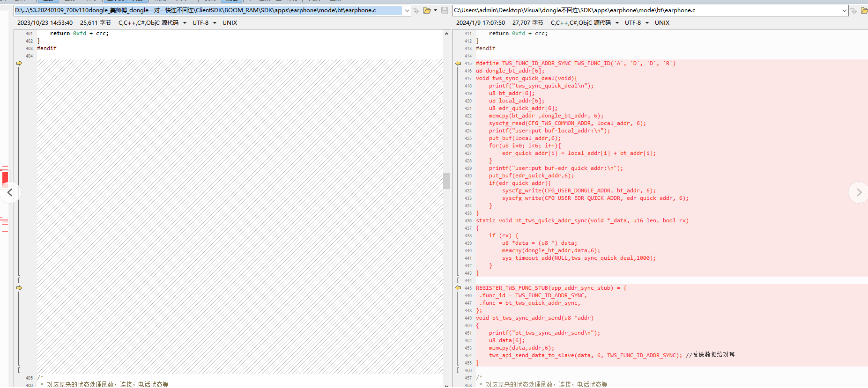This screenshot has height=388, width=868.
Task: Copy the line 445 section to the left
Action: click(x=458, y=288)
